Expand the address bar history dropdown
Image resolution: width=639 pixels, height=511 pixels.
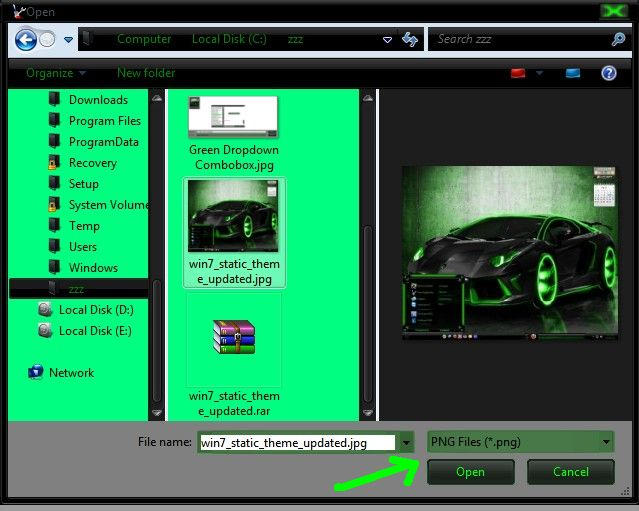[x=388, y=40]
